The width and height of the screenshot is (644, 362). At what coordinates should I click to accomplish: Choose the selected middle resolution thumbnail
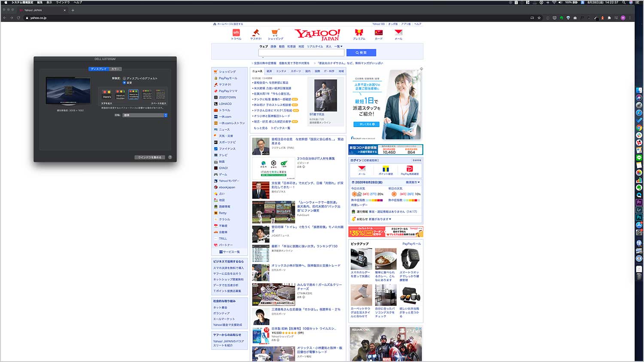134,94
